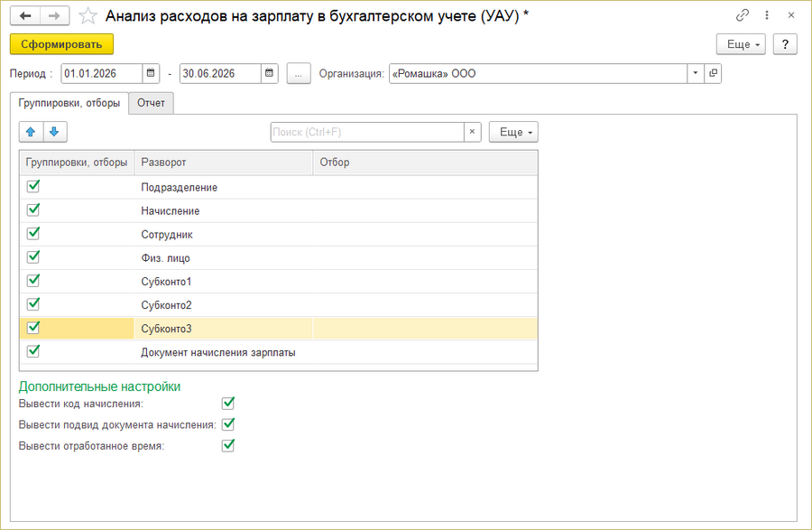Edit the period start date field
Viewport: 812px width, 530px height.
click(102, 73)
